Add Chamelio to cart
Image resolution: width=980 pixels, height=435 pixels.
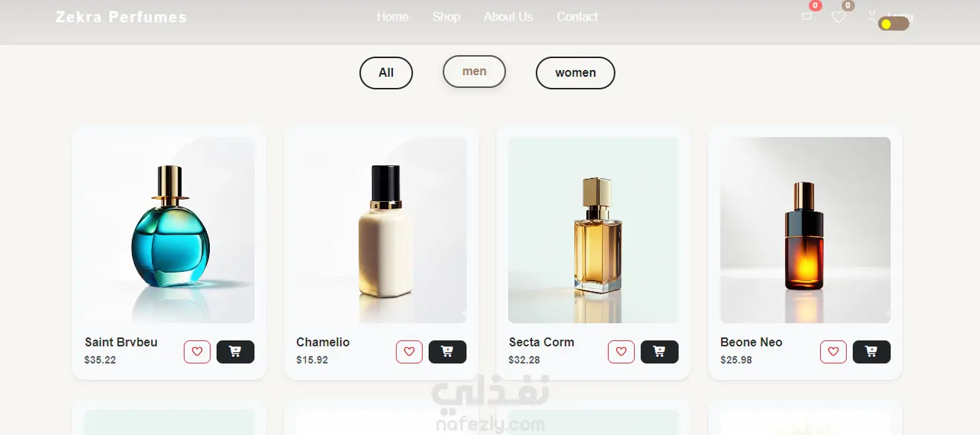[x=447, y=352]
